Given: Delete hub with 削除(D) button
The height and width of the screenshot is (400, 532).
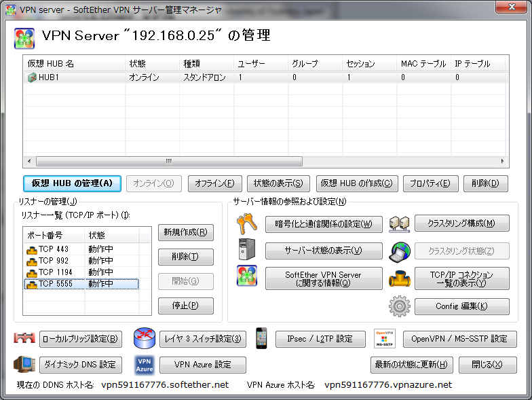Looking at the screenshot, I should pyautogui.click(x=486, y=183).
